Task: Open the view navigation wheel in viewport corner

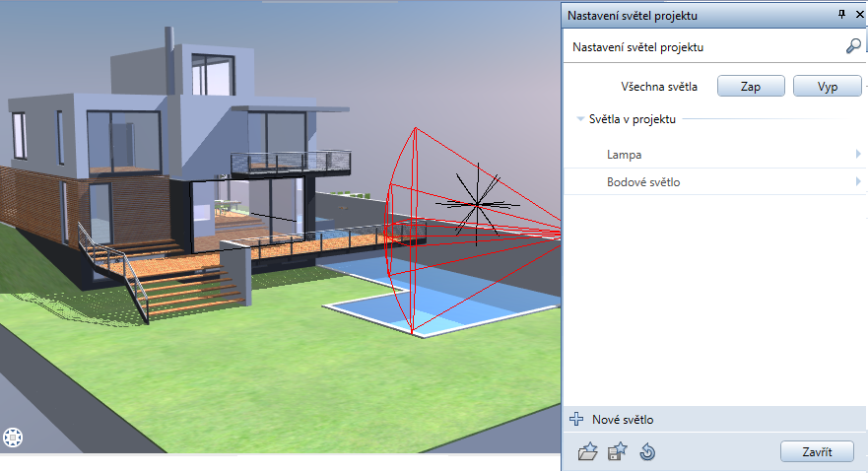Action: point(15,437)
